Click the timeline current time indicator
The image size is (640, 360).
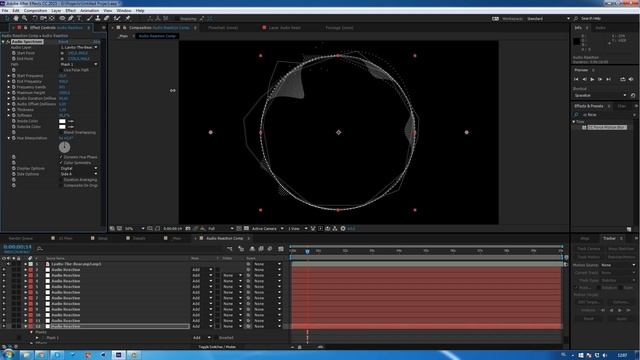[x=307, y=251]
